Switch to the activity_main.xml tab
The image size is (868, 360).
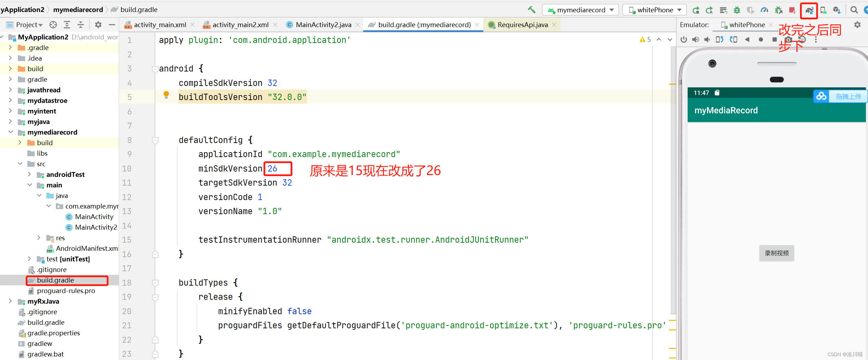tap(160, 25)
